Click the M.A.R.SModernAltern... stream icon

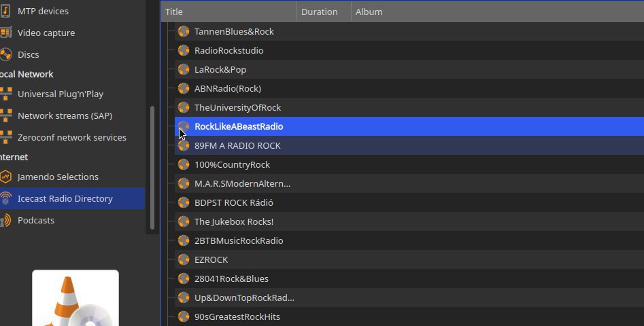[184, 183]
